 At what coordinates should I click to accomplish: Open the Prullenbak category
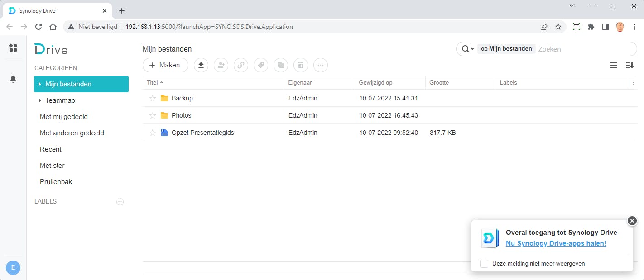tap(56, 182)
